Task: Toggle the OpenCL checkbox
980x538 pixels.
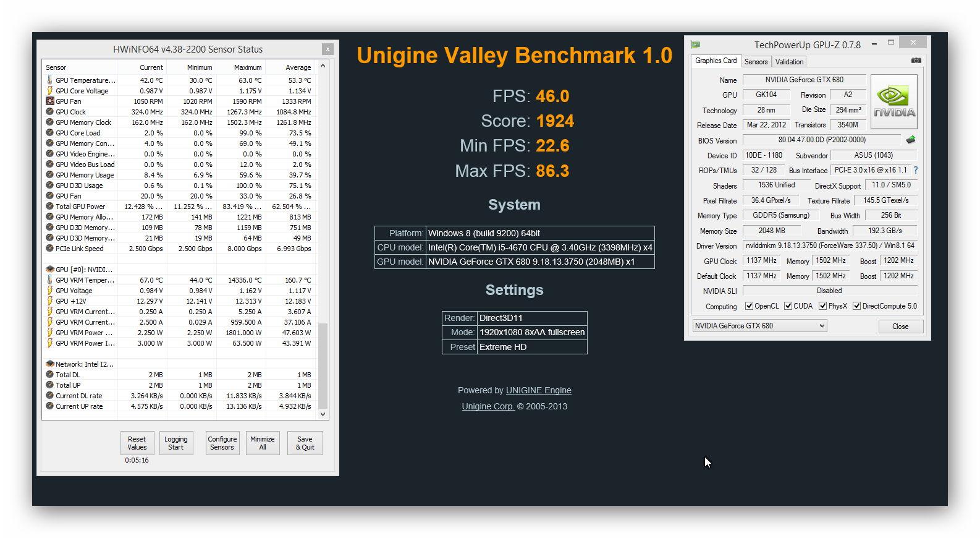Action: 749,306
